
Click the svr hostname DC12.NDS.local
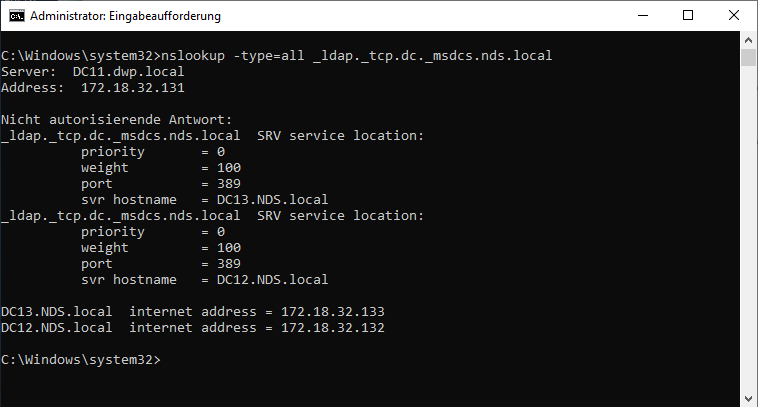(x=265, y=279)
